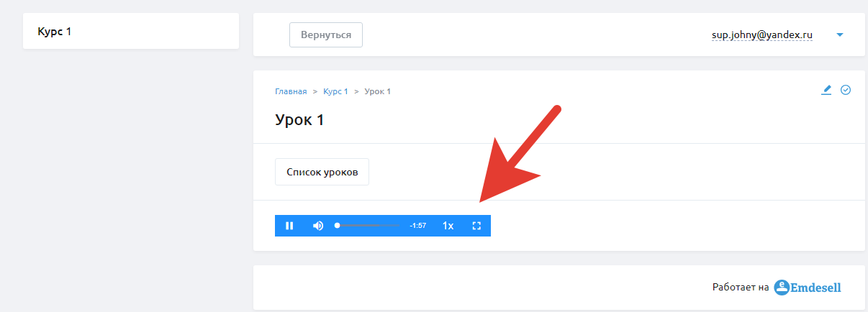
Task: Open Курс 1 from the breadcrumb
Action: (335, 91)
